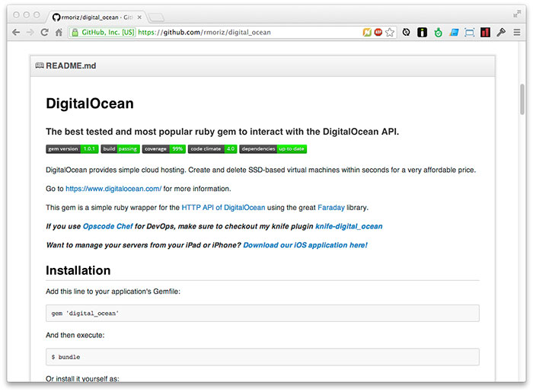The height and width of the screenshot is (392, 533).
Task: Click the green lock security icon
Action: click(x=75, y=32)
